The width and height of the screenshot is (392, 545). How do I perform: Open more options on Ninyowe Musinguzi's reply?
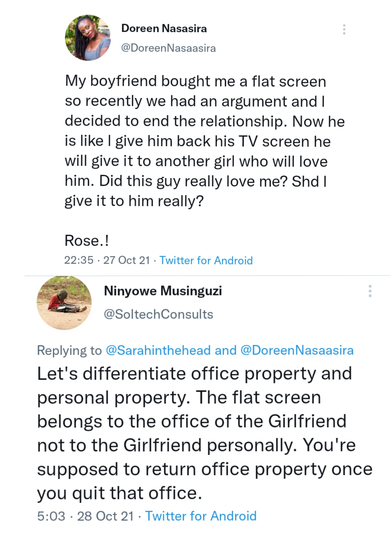370,291
